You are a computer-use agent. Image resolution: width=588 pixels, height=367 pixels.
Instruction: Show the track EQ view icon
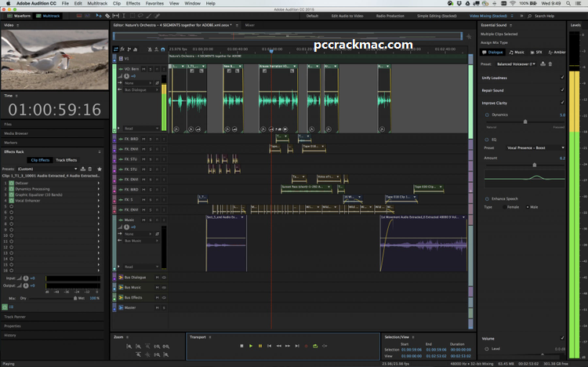pyautogui.click(x=136, y=49)
